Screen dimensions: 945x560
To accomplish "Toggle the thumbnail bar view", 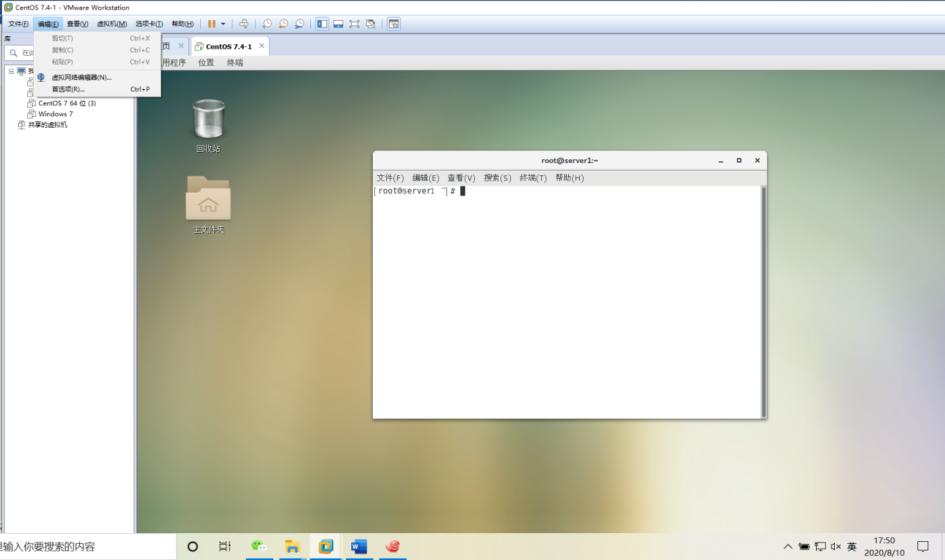I will (339, 24).
